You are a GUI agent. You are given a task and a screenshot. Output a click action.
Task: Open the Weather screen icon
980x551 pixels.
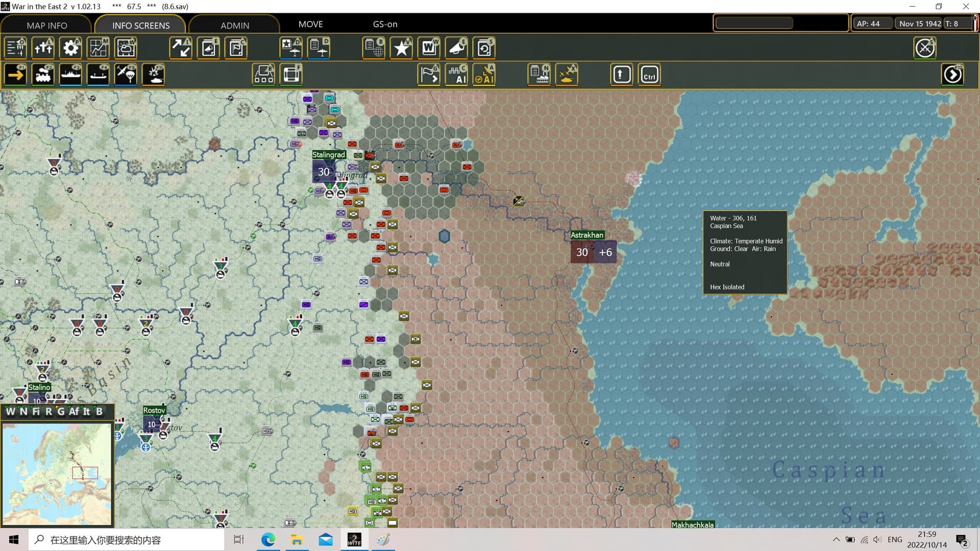pyautogui.click(x=126, y=48)
